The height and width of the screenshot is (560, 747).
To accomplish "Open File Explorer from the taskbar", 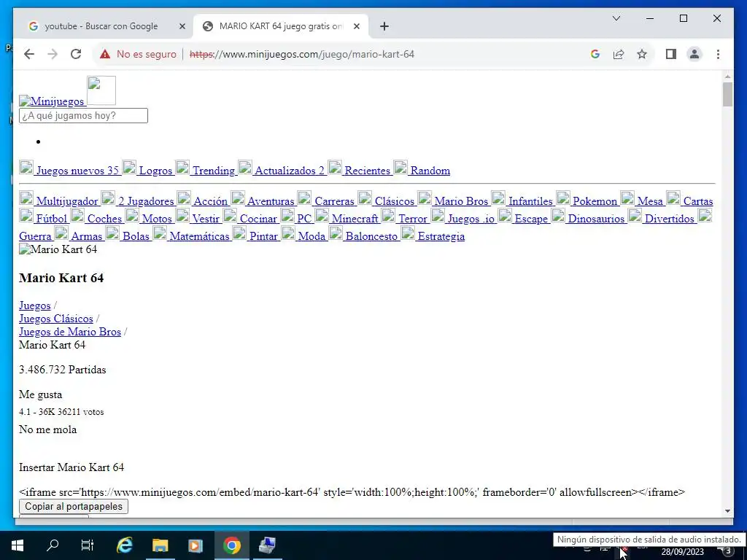I will [160, 545].
